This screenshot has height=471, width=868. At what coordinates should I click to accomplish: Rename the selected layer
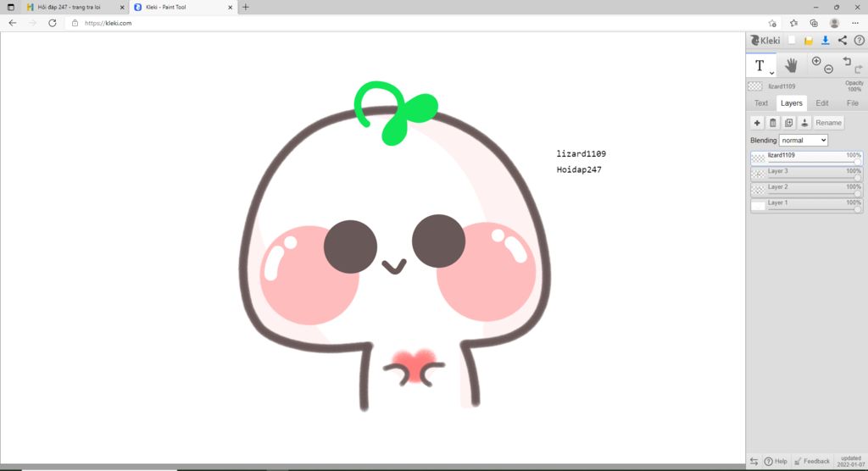click(829, 123)
